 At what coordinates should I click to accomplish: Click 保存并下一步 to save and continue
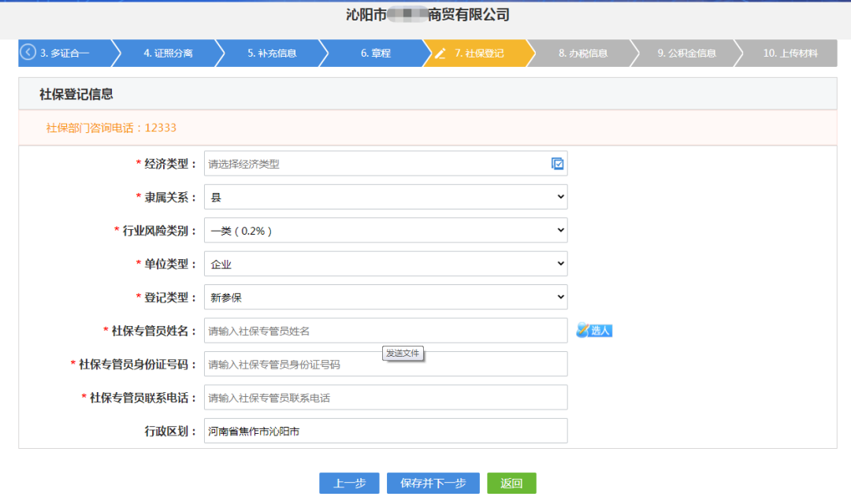pos(433,483)
